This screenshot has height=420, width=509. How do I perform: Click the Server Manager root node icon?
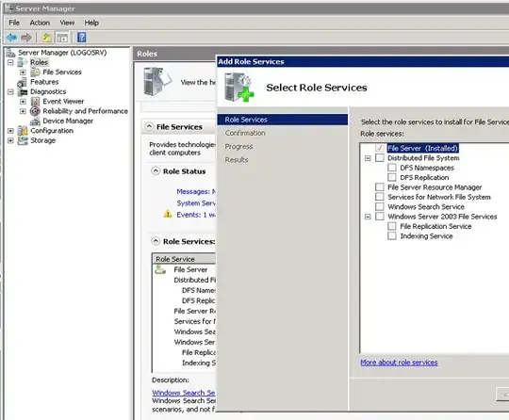click(10, 53)
